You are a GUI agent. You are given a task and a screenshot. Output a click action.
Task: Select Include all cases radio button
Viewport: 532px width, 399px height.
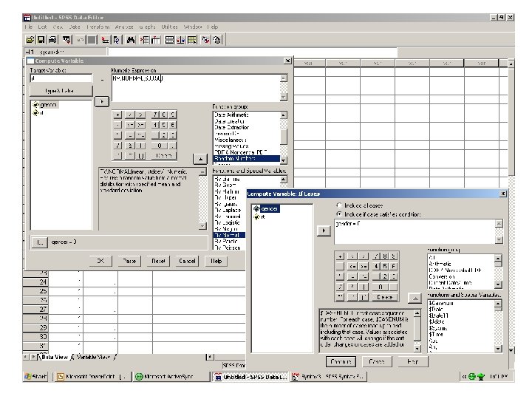339,205
